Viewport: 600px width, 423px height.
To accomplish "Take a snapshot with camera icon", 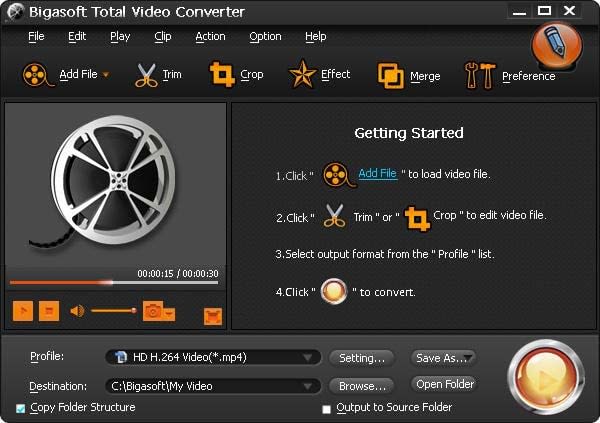I will point(153,311).
